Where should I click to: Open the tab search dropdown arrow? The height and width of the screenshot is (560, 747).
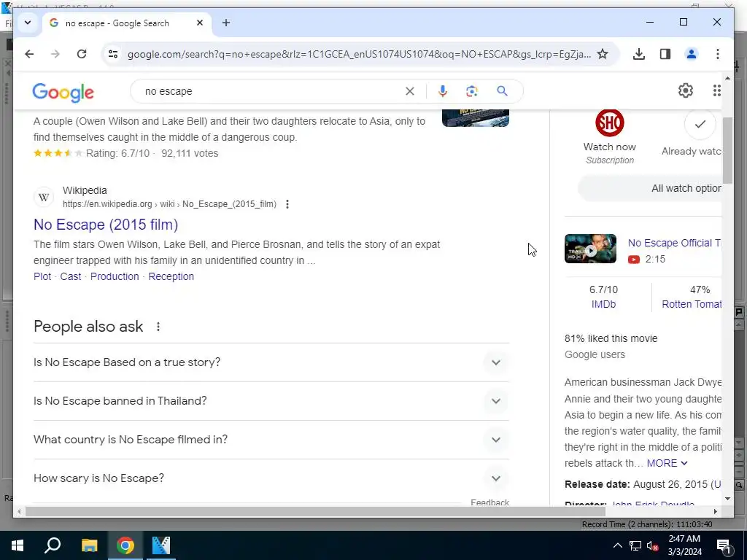28,23
